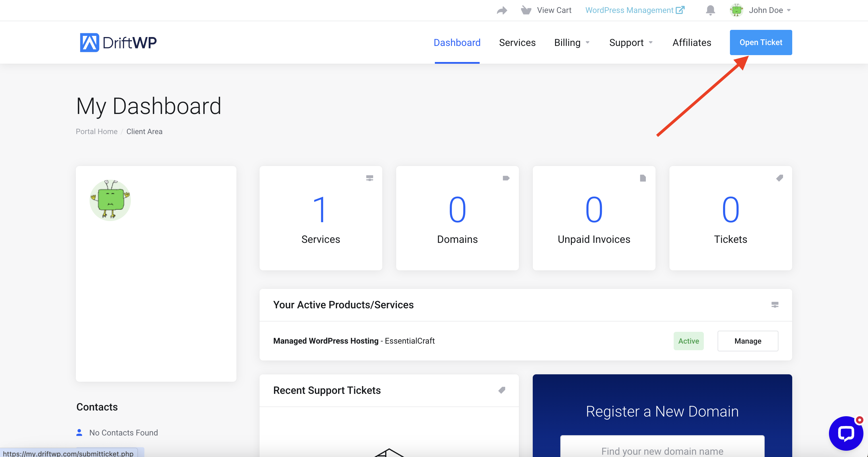Expand the Billing menu
The width and height of the screenshot is (868, 457).
coord(571,42)
